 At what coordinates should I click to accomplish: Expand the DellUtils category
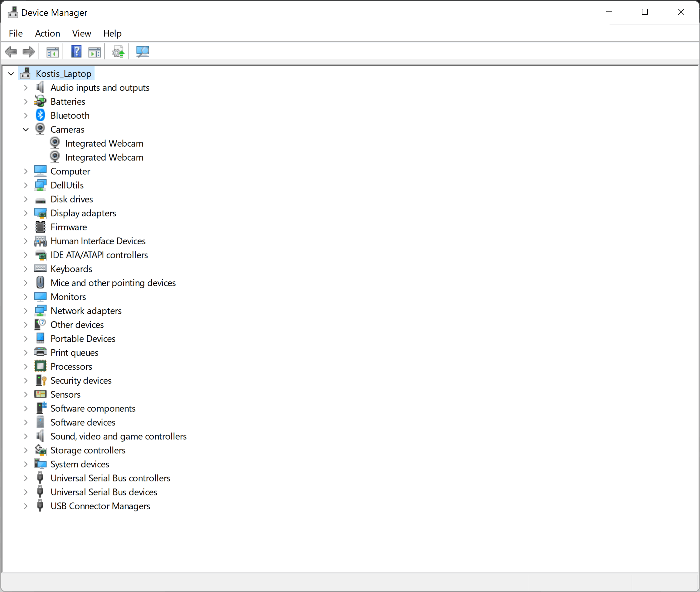coord(26,185)
